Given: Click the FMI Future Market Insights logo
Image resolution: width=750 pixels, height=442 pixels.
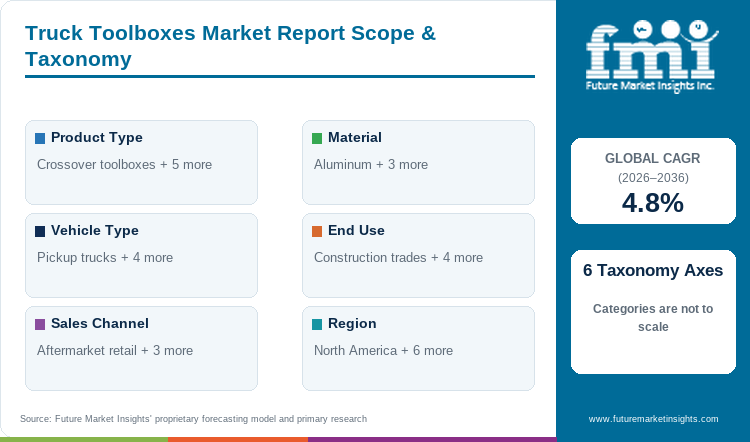Looking at the screenshot, I should [651, 56].
